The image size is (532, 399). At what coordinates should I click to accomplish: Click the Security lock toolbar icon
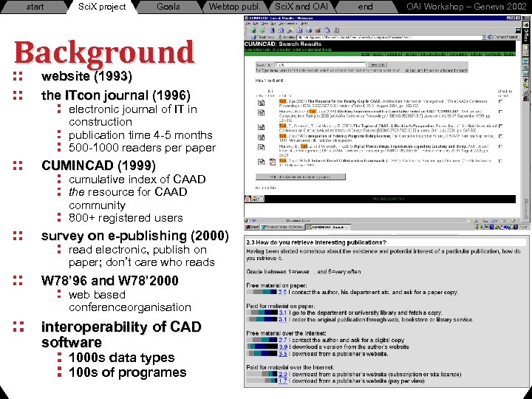point(318,30)
